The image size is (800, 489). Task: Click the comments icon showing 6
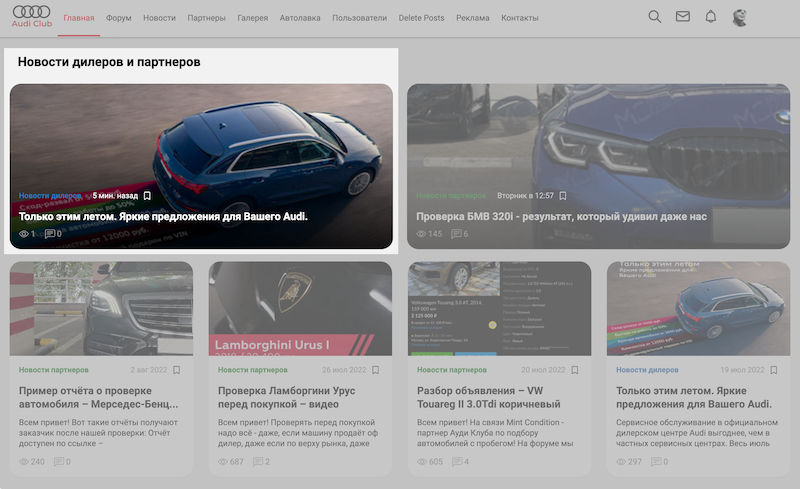pos(456,234)
